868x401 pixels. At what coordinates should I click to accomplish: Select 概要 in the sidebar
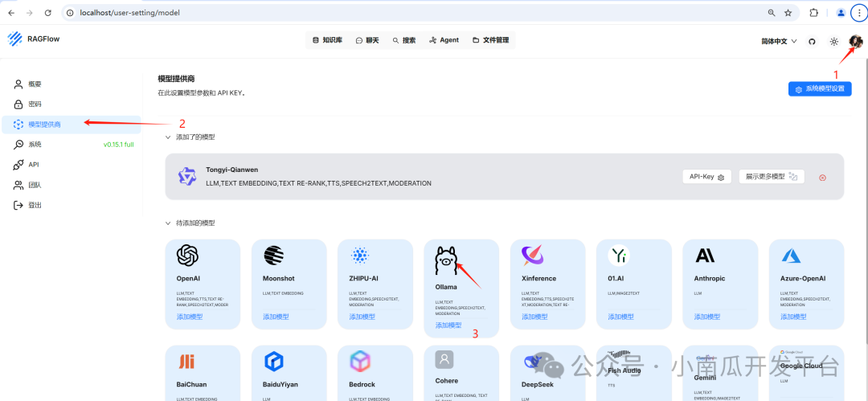click(71, 84)
